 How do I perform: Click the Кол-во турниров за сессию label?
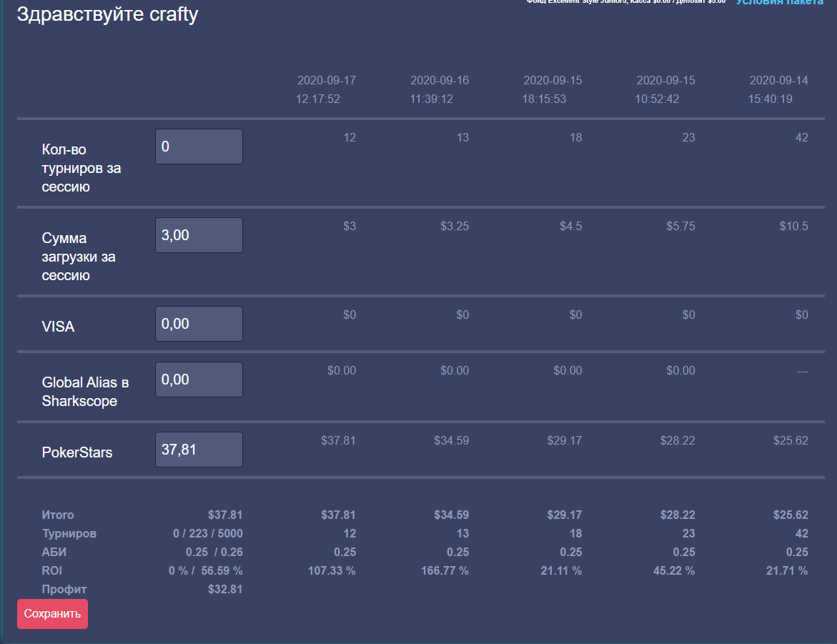click(81, 168)
